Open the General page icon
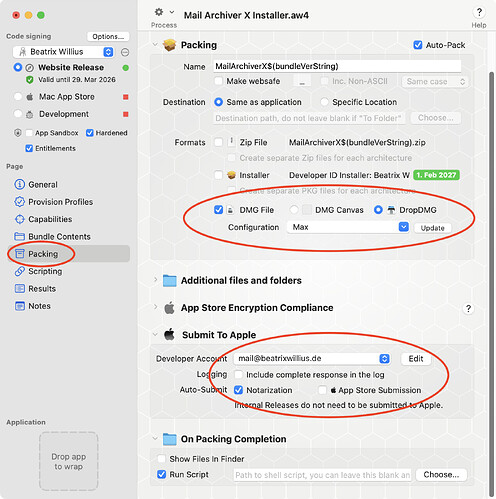Image resolution: width=496 pixels, height=499 pixels. pyautogui.click(x=20, y=184)
